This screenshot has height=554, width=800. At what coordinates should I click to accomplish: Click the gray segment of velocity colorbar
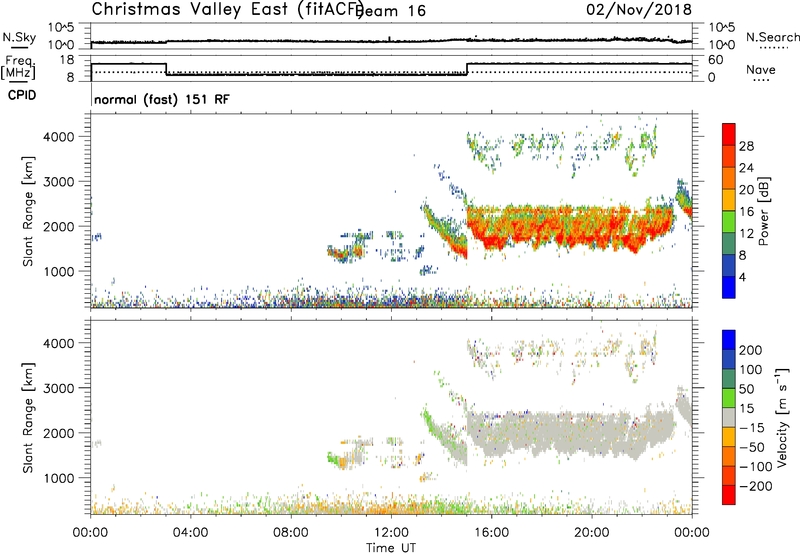pos(729,417)
